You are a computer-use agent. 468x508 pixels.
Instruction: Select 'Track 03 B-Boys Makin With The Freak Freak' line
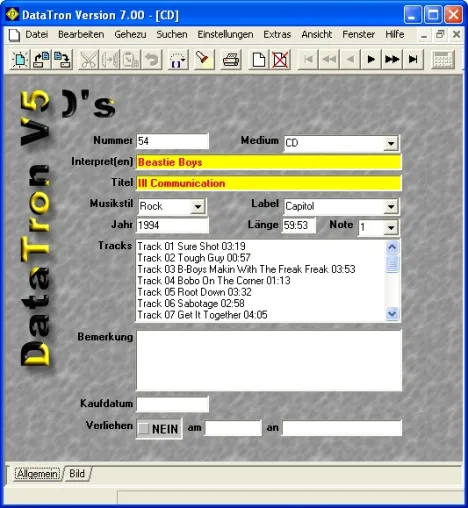tap(247, 269)
